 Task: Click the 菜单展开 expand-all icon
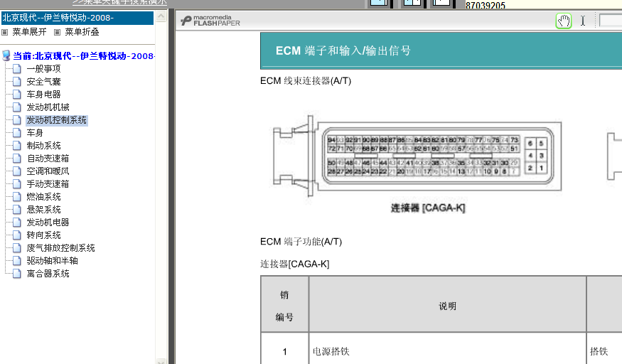[x=5, y=33]
